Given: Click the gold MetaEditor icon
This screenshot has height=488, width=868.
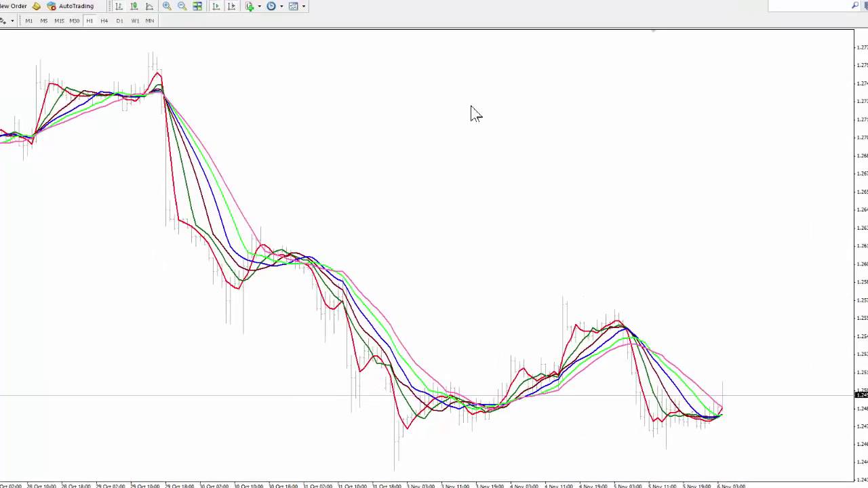Looking at the screenshot, I should 37,6.
